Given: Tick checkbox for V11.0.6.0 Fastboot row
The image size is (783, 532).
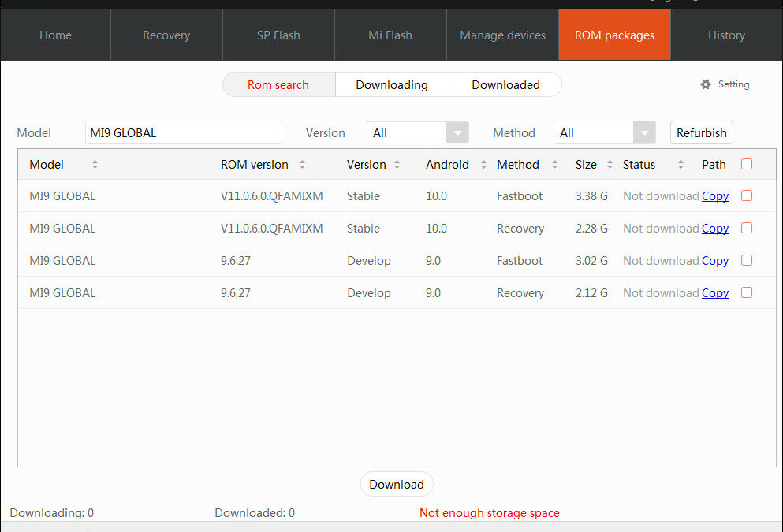Looking at the screenshot, I should (747, 195).
